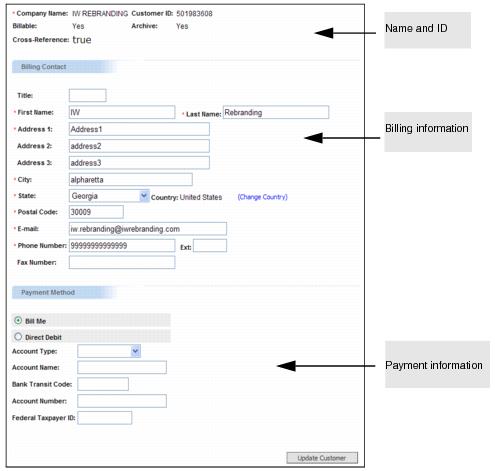Click the City field containing alpharetta

point(131,179)
